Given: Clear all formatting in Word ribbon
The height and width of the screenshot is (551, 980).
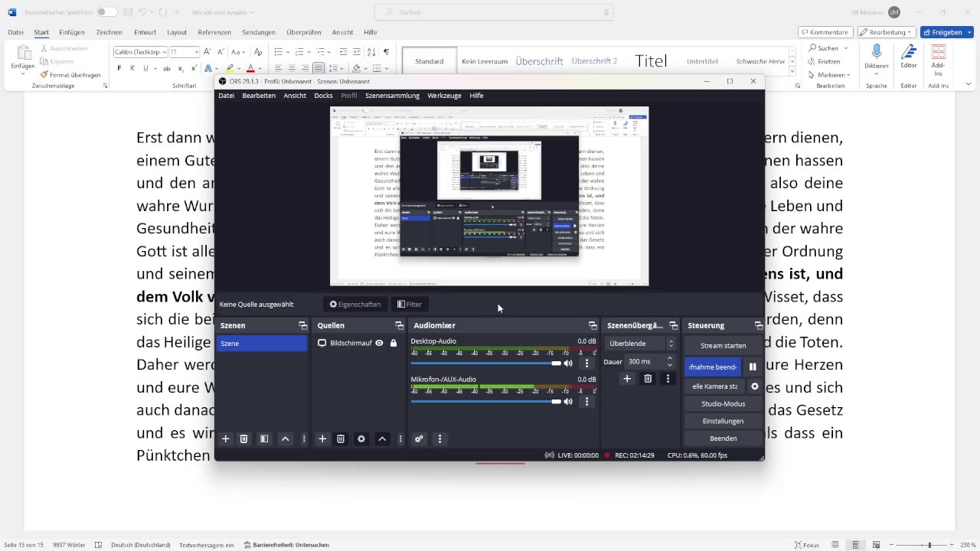Looking at the screenshot, I should (x=258, y=52).
